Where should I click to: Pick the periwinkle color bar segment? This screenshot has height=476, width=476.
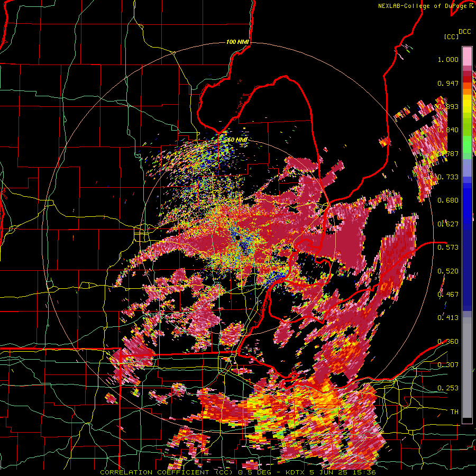(467, 168)
